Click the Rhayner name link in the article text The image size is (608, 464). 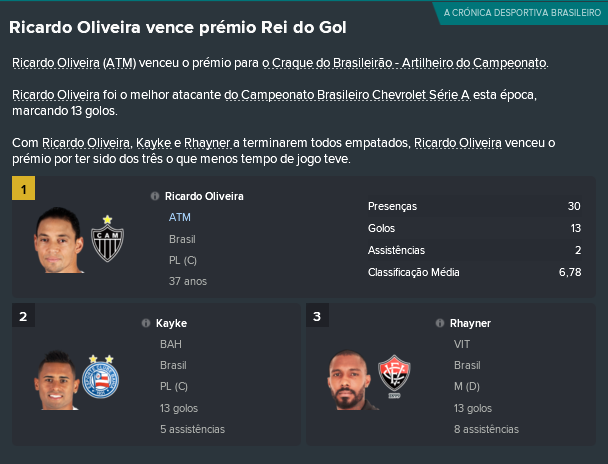point(207,143)
